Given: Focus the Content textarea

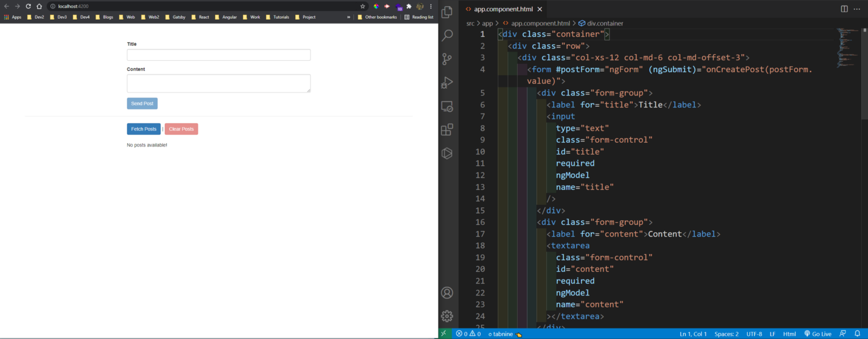Looking at the screenshot, I should pyautogui.click(x=219, y=83).
